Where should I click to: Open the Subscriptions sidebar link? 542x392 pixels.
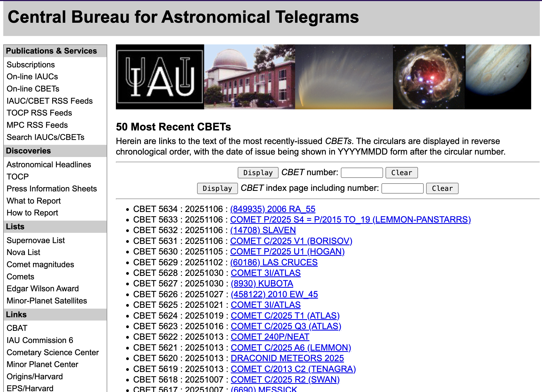[31, 65]
